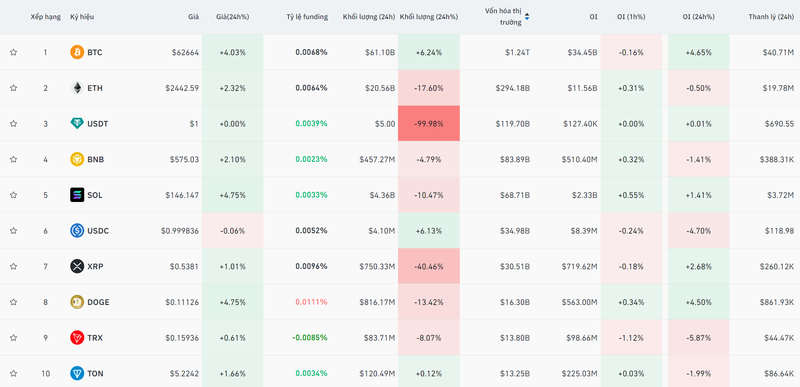Click the Ethereum ETH coin icon
This screenshot has height=387, width=800.
pyautogui.click(x=77, y=88)
